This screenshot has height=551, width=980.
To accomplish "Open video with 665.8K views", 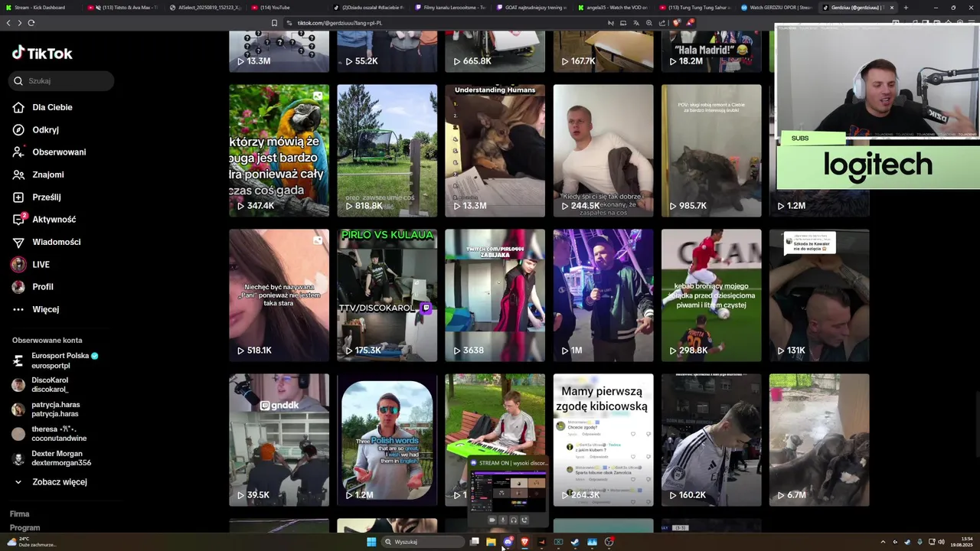I will (495, 51).
